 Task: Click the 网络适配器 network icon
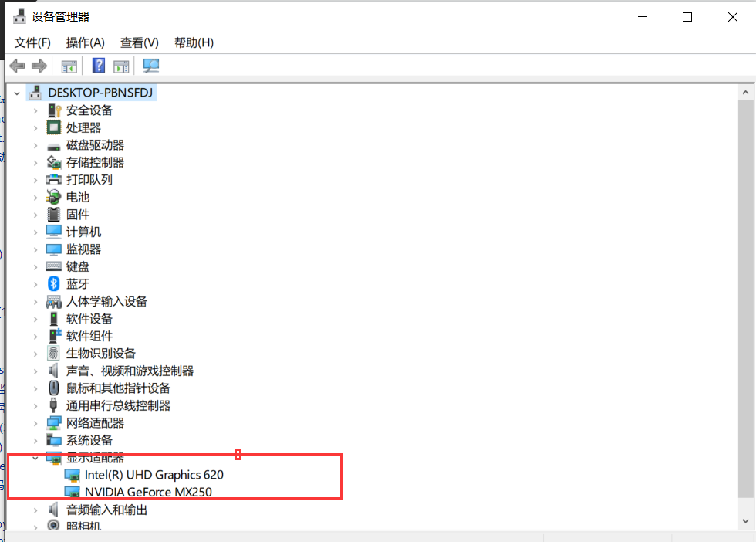53,423
